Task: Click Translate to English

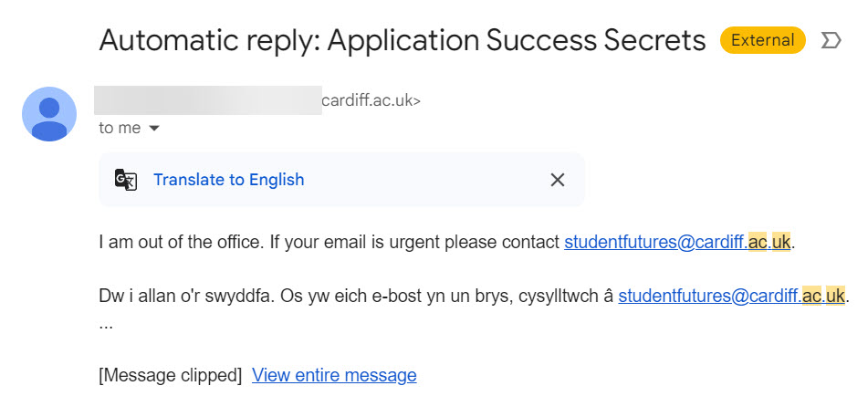Action: (x=228, y=180)
